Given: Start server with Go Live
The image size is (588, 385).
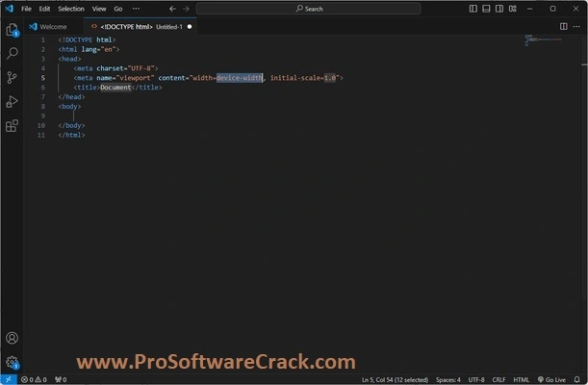Looking at the screenshot, I should [551, 380].
